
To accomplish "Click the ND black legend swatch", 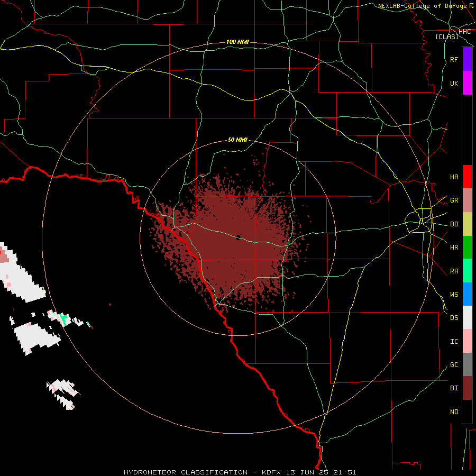I will (x=467, y=411).
